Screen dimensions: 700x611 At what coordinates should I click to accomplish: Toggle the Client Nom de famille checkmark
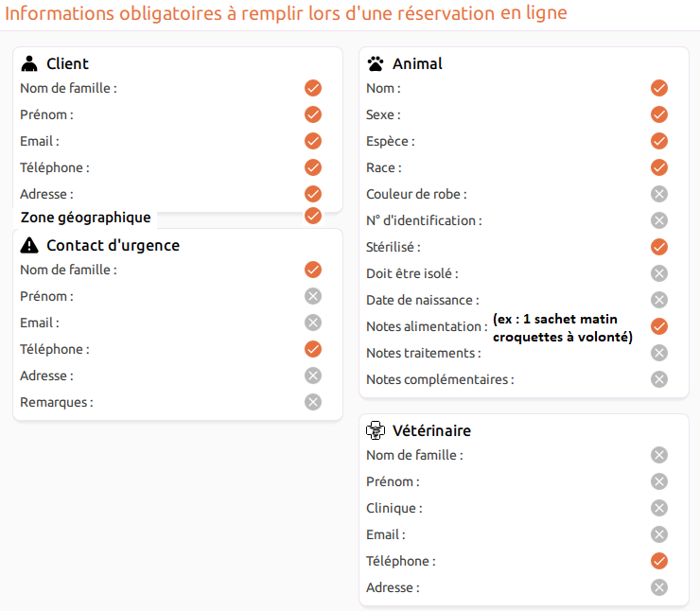[x=313, y=88]
